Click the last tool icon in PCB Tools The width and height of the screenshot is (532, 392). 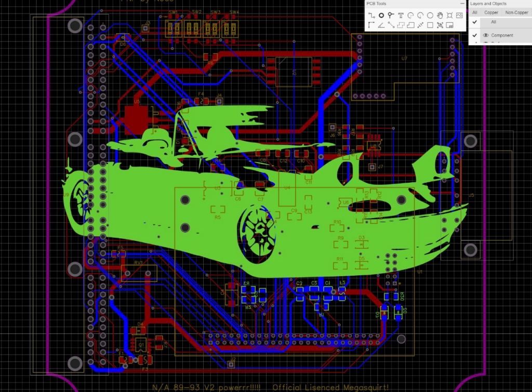[449, 25]
